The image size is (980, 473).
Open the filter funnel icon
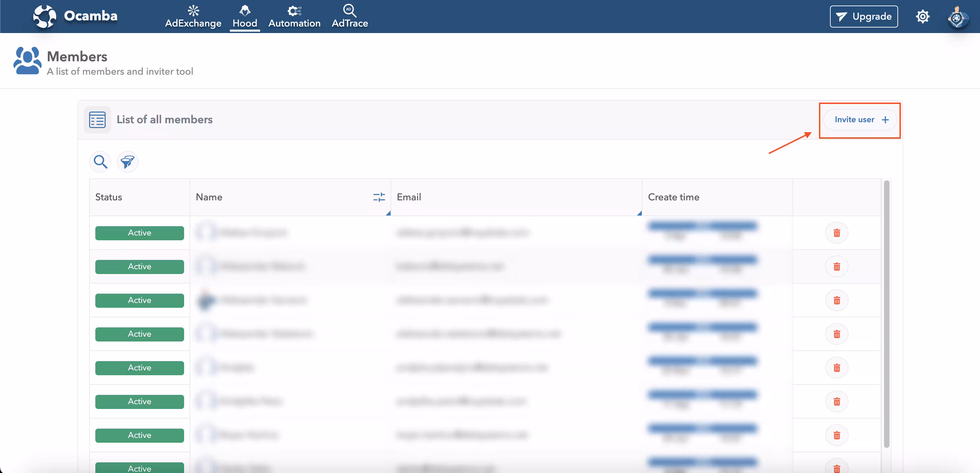[x=127, y=162]
